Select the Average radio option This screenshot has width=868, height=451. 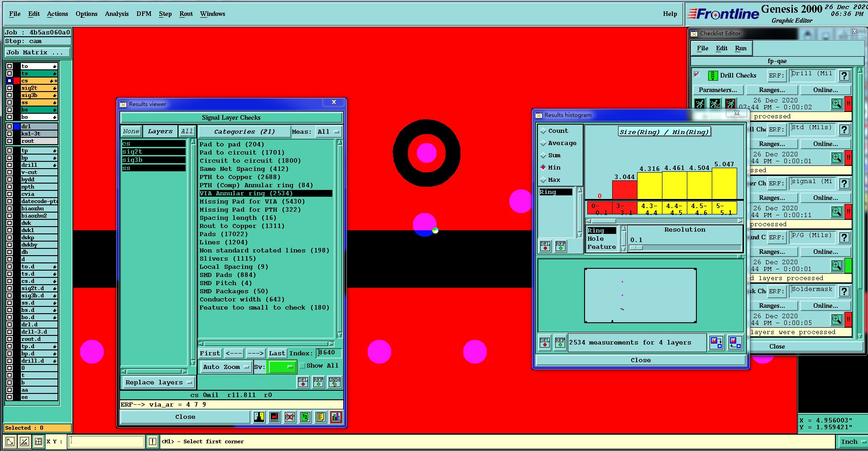[x=543, y=143]
